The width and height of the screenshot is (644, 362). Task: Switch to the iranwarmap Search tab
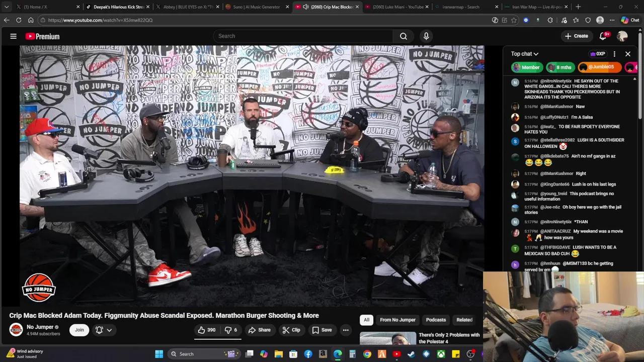pyautogui.click(x=466, y=7)
